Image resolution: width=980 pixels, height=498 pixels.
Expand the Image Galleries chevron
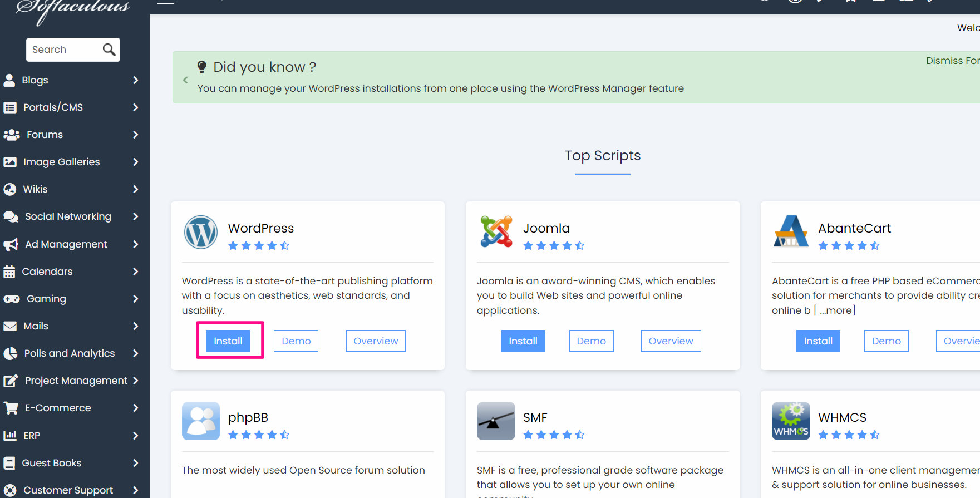point(136,162)
